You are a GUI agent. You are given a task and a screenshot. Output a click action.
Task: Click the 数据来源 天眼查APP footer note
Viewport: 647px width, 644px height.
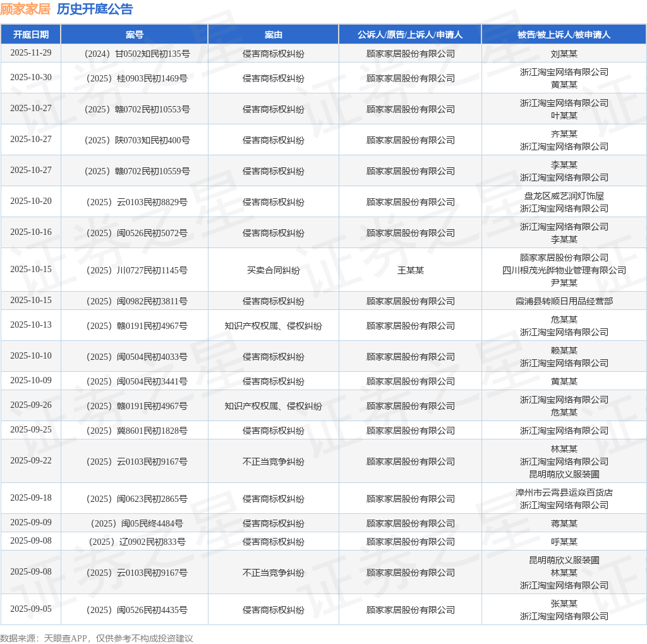click(x=97, y=639)
